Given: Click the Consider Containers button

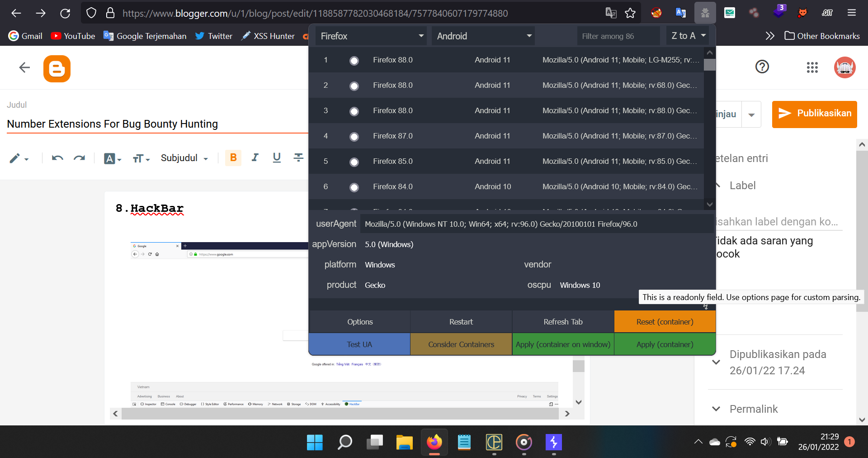Looking at the screenshot, I should pos(461,344).
